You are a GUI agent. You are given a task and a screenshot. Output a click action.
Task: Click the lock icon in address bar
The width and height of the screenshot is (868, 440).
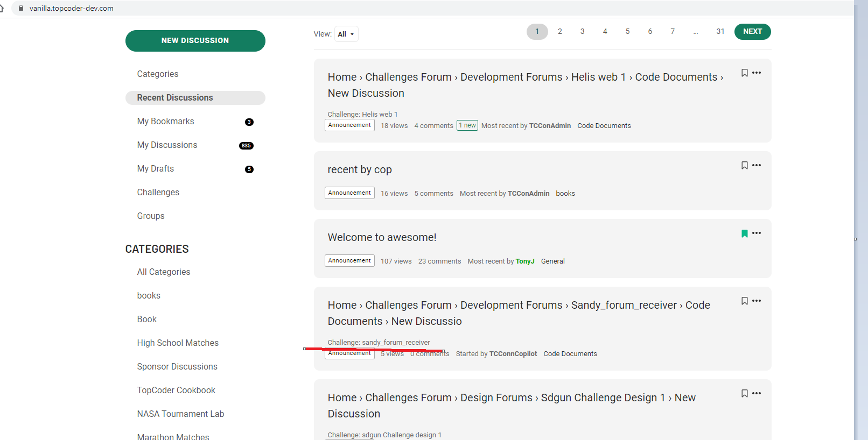tap(21, 8)
